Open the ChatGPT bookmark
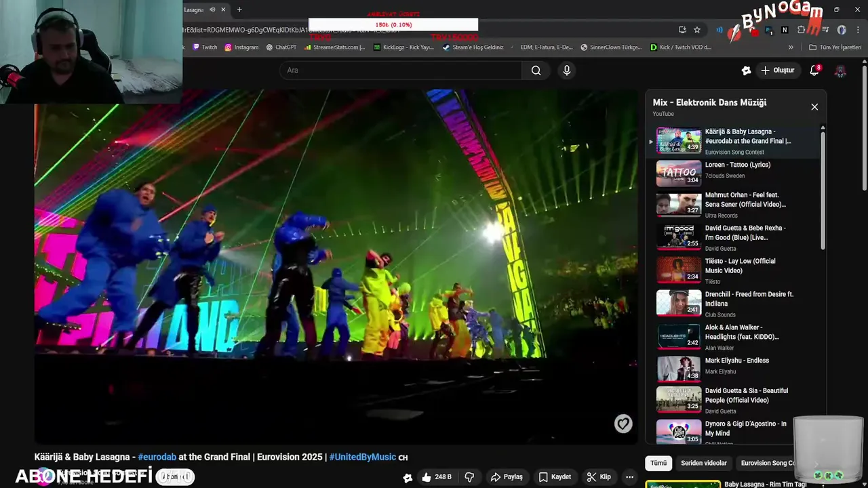This screenshot has height=488, width=868. point(281,47)
